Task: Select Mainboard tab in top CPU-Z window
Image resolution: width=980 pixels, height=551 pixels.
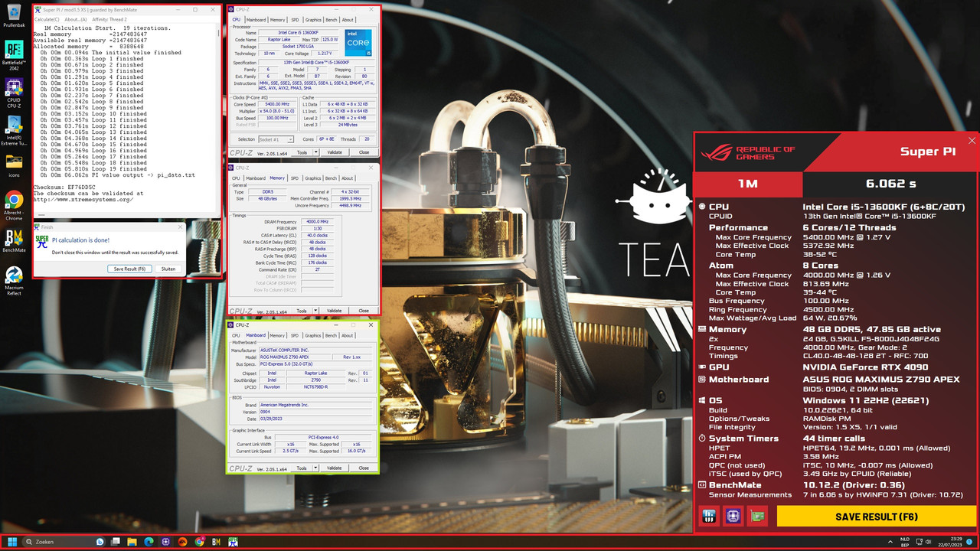Action: click(x=256, y=20)
